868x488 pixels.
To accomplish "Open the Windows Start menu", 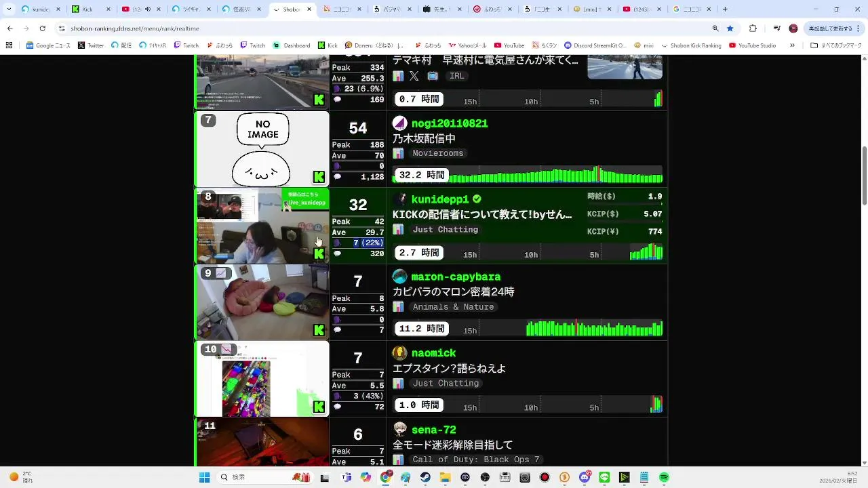I will pyautogui.click(x=204, y=477).
